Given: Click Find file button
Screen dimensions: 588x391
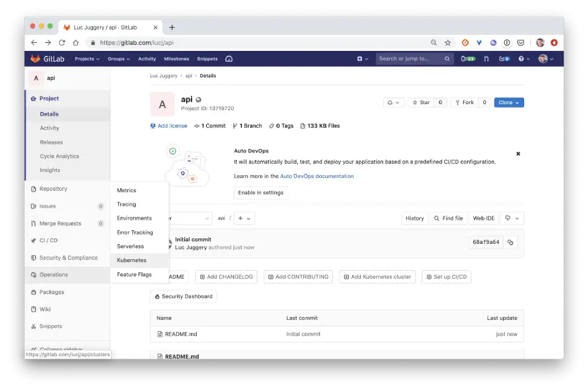Looking at the screenshot, I should pyautogui.click(x=448, y=218).
